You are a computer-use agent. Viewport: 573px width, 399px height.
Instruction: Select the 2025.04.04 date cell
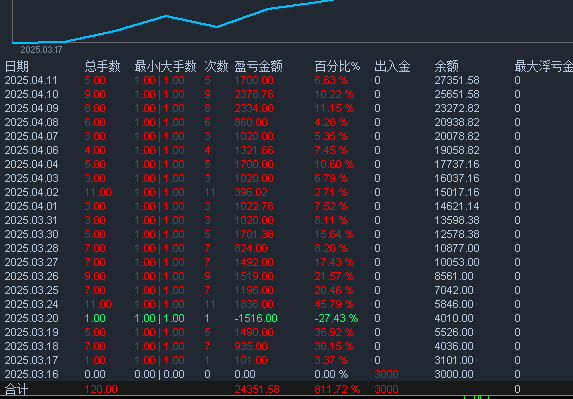point(31,164)
